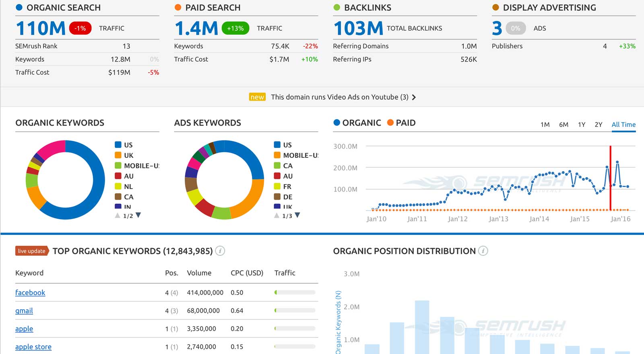
Task: Go to next page of Ads Keywords legend
Action: coord(297,215)
